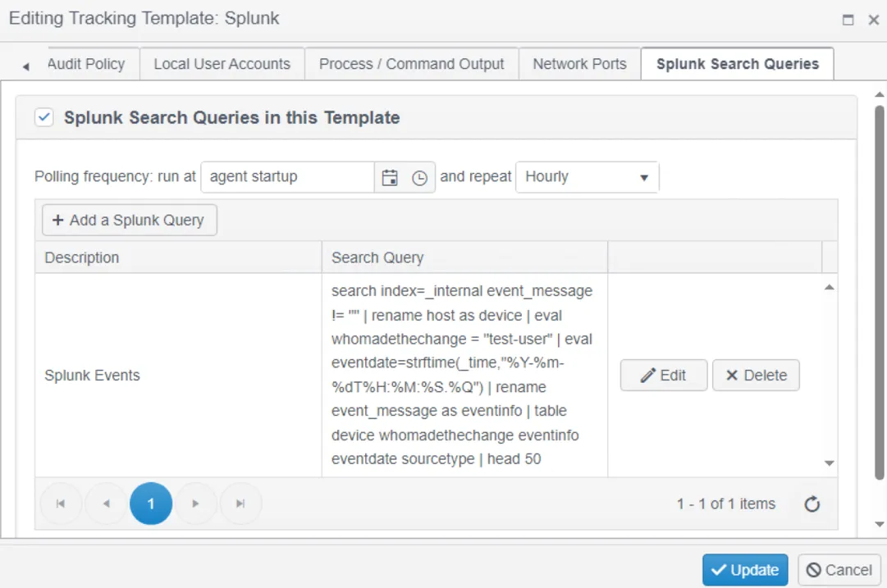The width and height of the screenshot is (887, 588).
Task: Click the search index=_internal query text
Action: [462, 375]
